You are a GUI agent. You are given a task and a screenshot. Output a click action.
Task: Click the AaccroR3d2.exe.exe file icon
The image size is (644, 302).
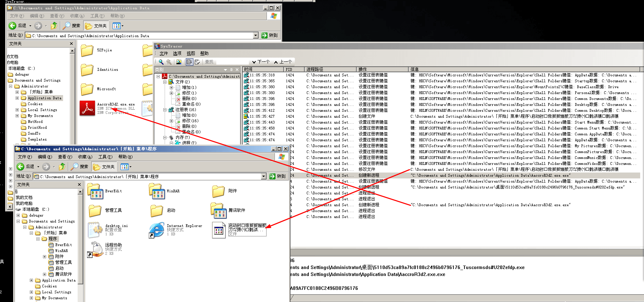coord(87,108)
